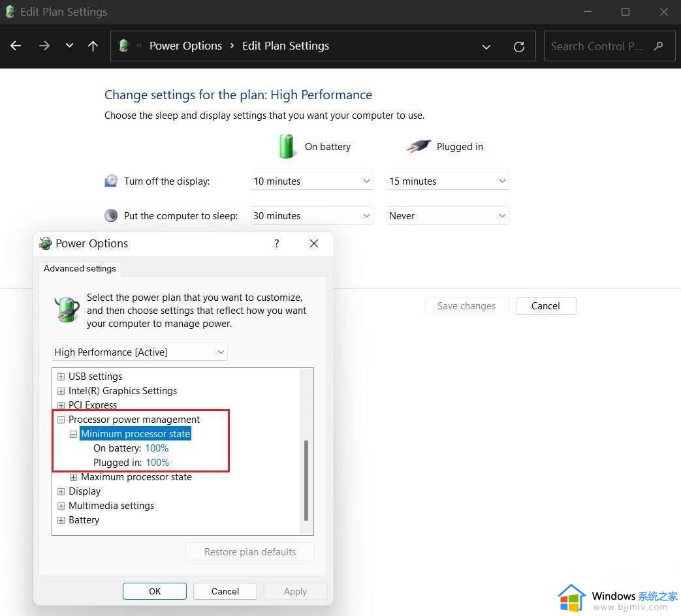Screen dimensions: 681x616
Task: Click the power plan icon in dialog description
Action: (67, 309)
